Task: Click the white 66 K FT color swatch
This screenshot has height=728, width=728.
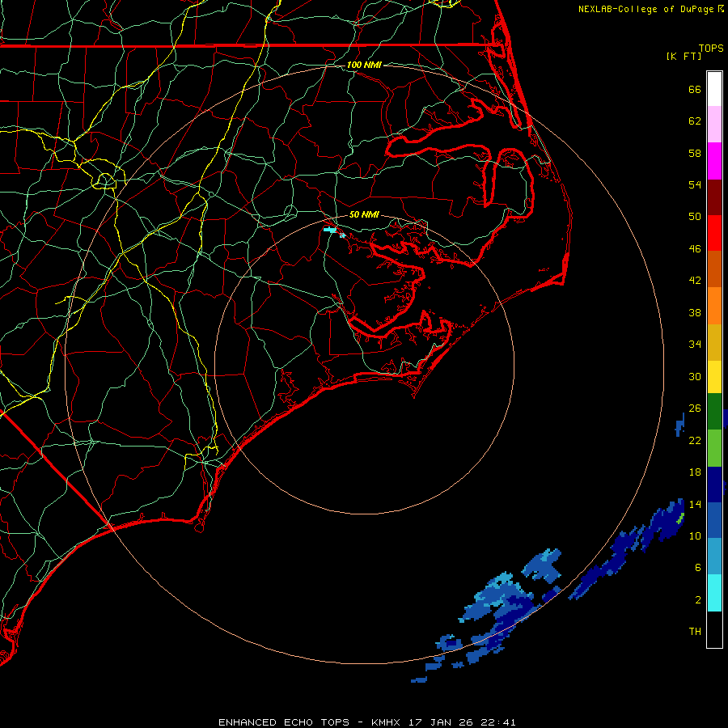Action: [x=714, y=89]
